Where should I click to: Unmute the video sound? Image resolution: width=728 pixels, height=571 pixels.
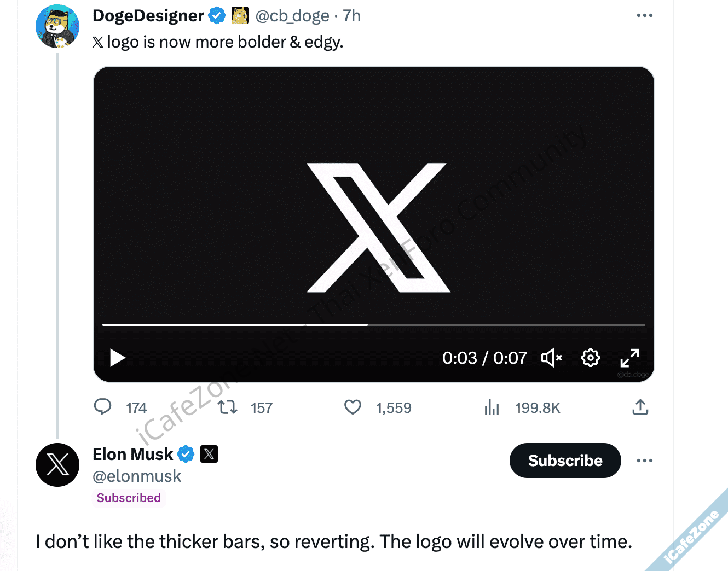click(x=551, y=358)
